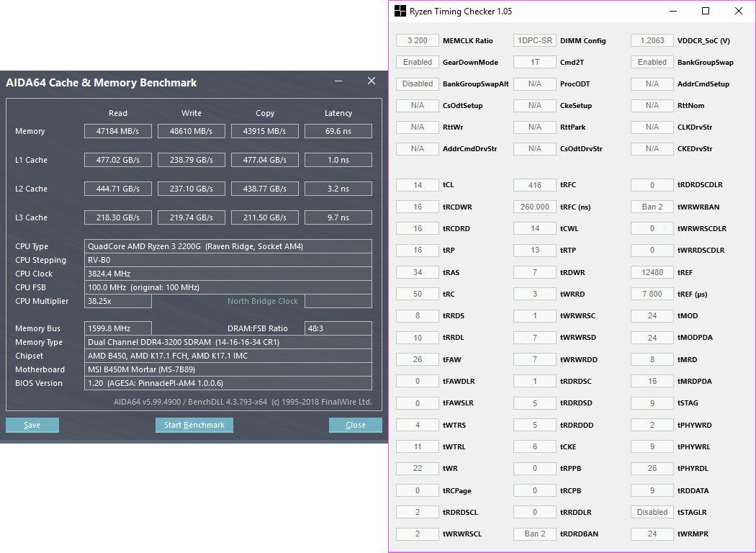Screen dimensions: 756x553
Task: Click the tWTRL value 11 field
Action: pos(418,447)
